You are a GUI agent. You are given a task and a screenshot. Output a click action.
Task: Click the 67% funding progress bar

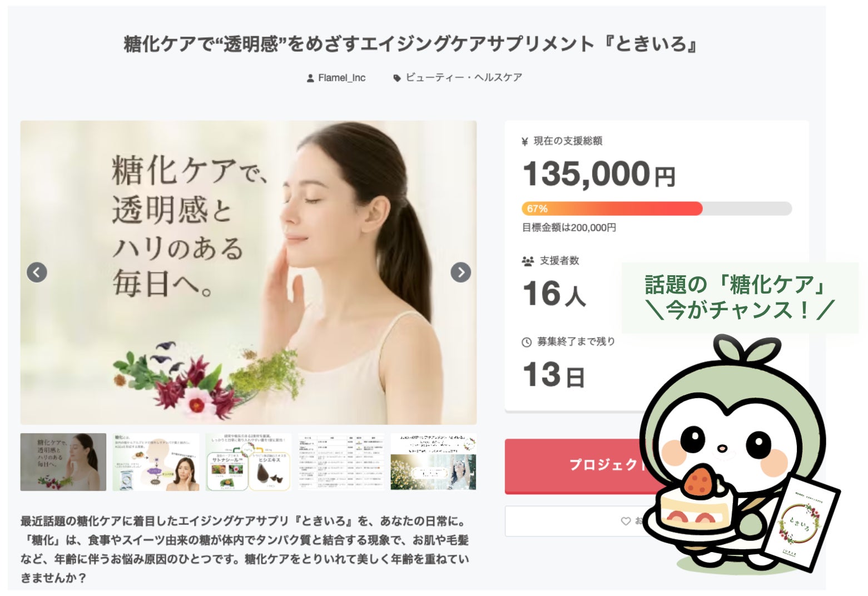tap(657, 208)
